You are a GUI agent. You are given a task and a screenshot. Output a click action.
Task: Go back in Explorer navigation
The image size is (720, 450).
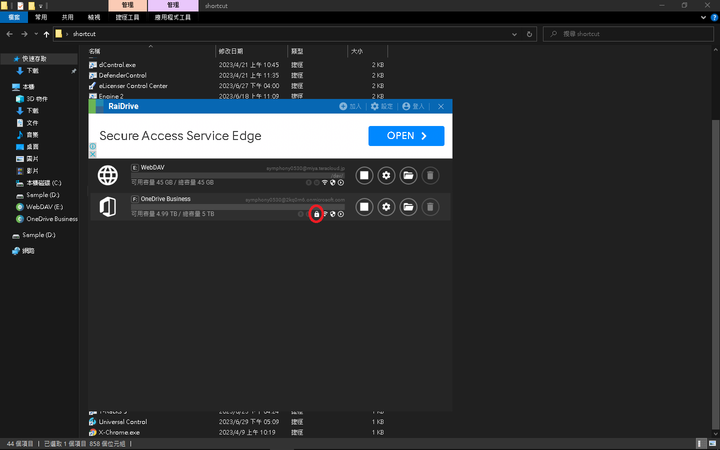coord(10,34)
